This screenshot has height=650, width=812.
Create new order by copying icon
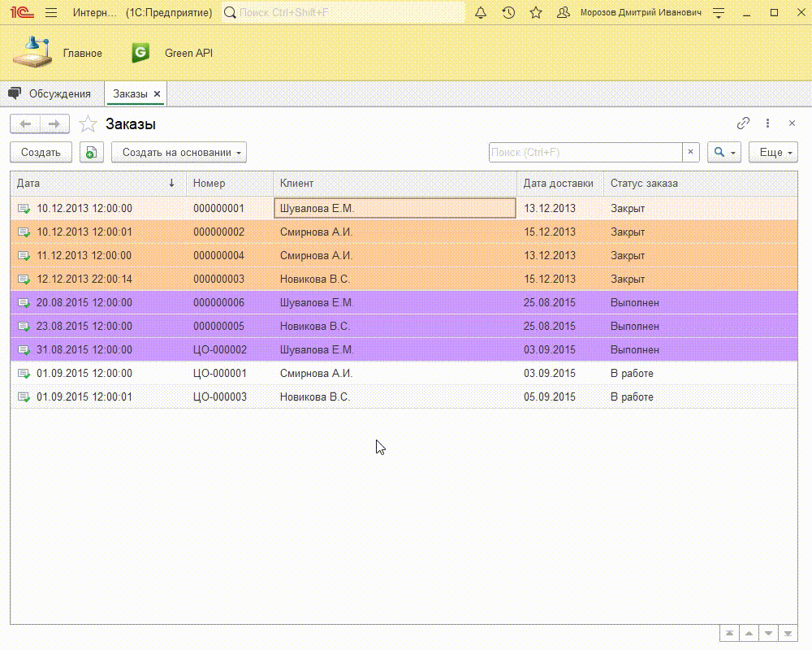pyautogui.click(x=92, y=152)
